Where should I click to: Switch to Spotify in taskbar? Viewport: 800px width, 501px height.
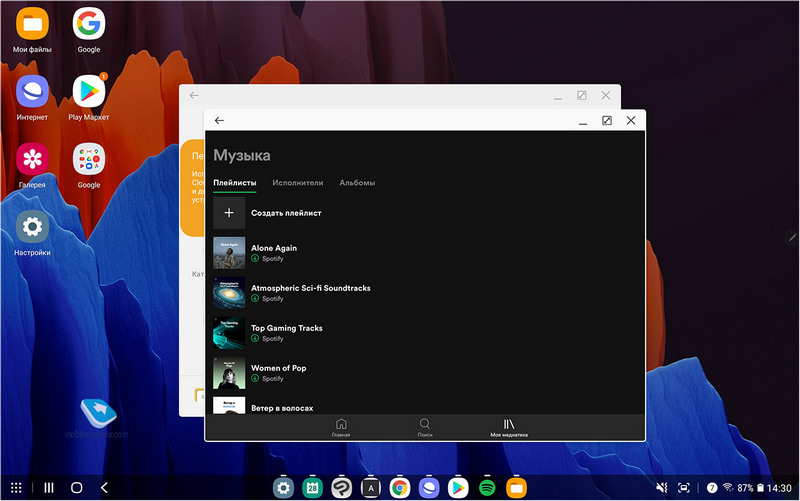pyautogui.click(x=487, y=488)
